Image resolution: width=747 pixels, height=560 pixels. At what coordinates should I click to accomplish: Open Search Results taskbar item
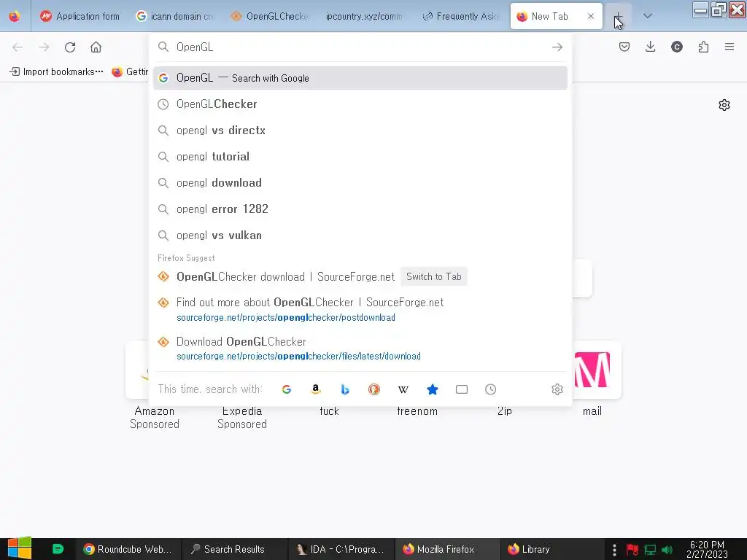tap(234, 549)
